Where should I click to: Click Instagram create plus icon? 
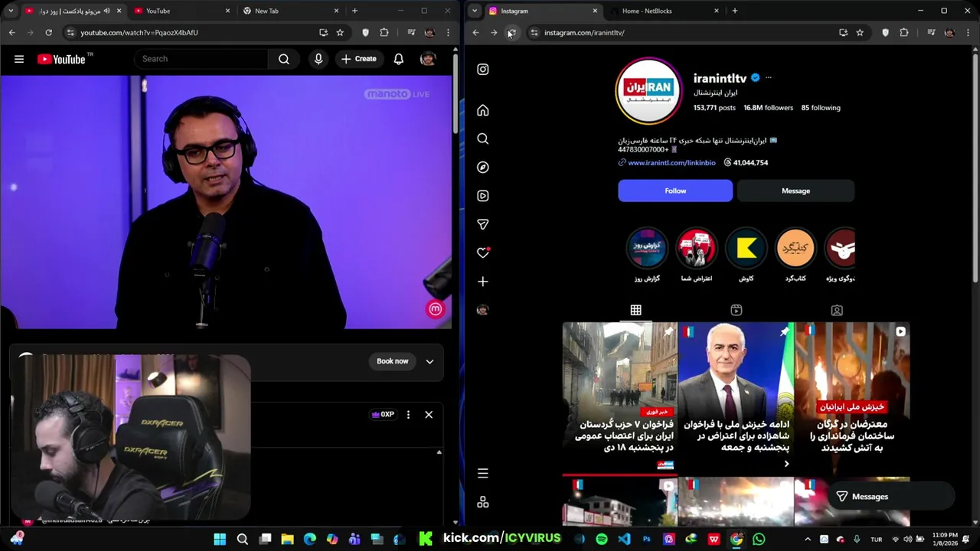click(483, 282)
